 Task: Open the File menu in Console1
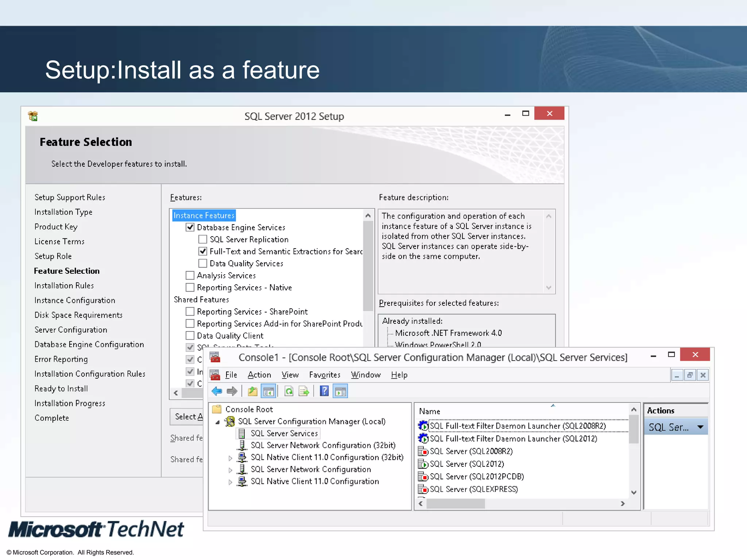(231, 375)
